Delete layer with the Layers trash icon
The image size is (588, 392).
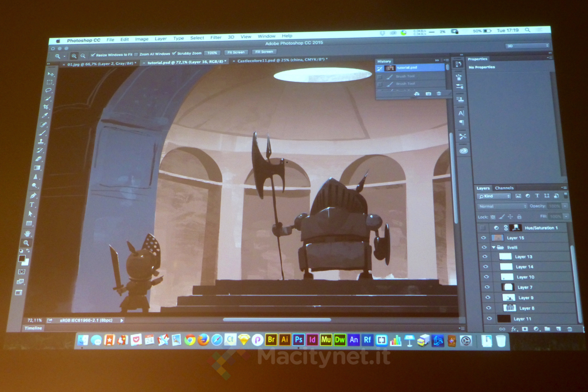(570, 329)
